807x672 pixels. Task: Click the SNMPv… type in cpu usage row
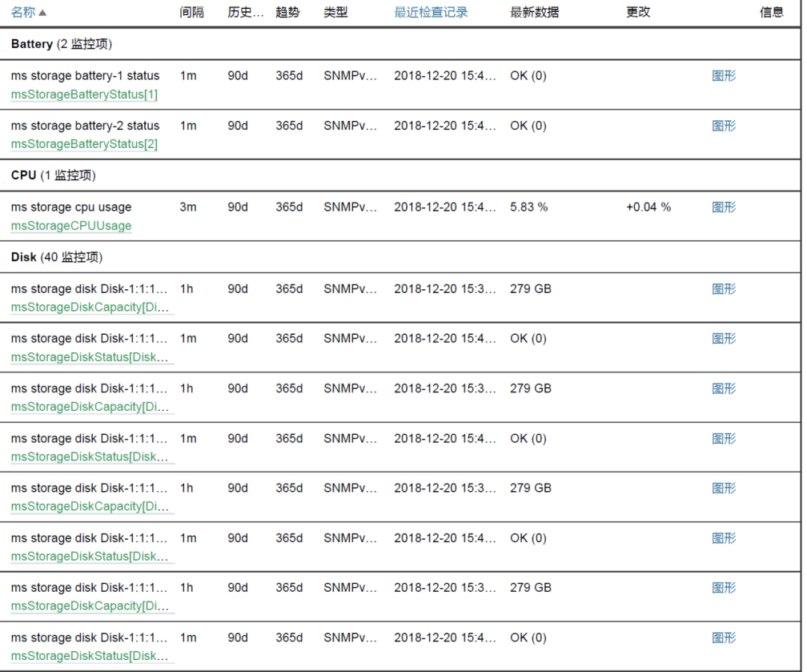point(350,207)
